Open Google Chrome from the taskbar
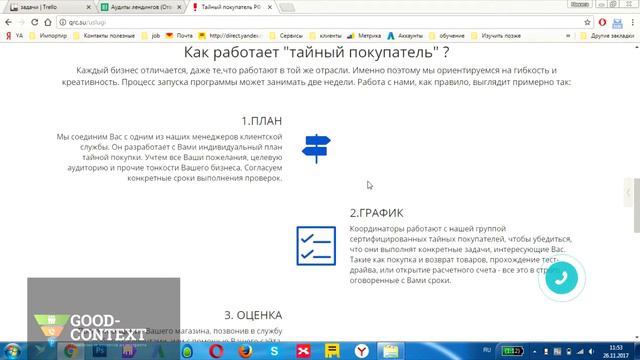The height and width of the screenshot is (360, 640). [71, 351]
